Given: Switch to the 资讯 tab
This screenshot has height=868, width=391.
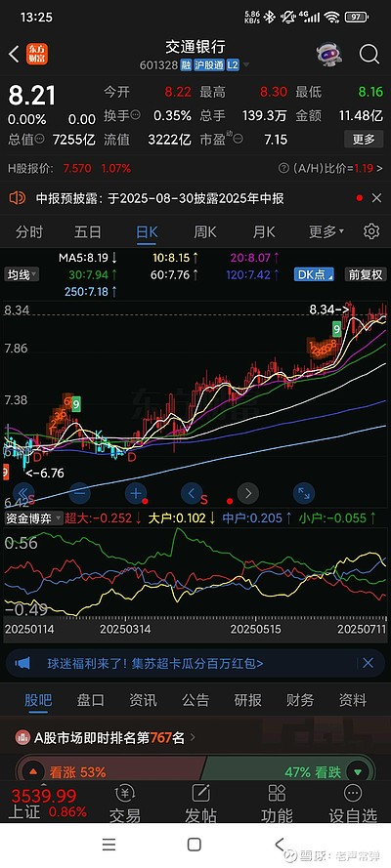Looking at the screenshot, I should point(143,700).
